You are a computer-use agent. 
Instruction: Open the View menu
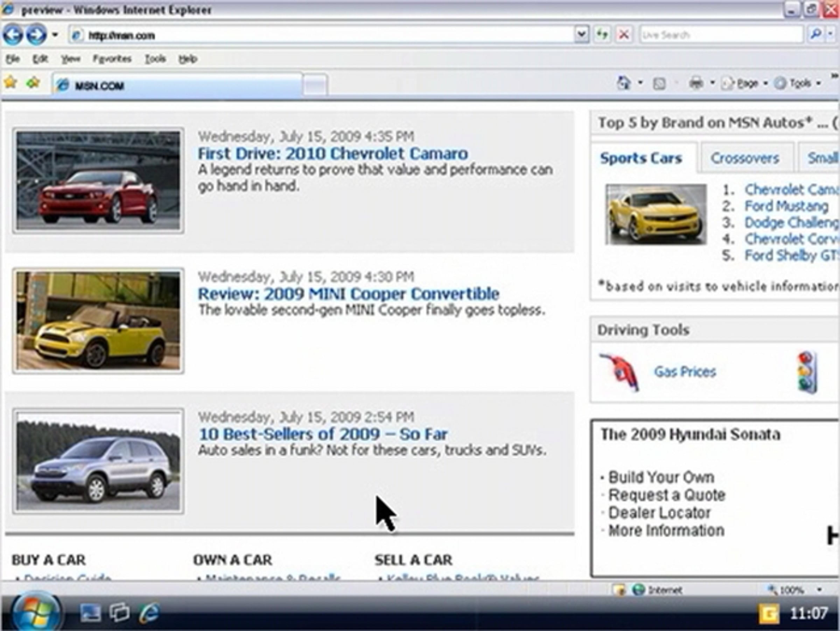click(x=71, y=59)
